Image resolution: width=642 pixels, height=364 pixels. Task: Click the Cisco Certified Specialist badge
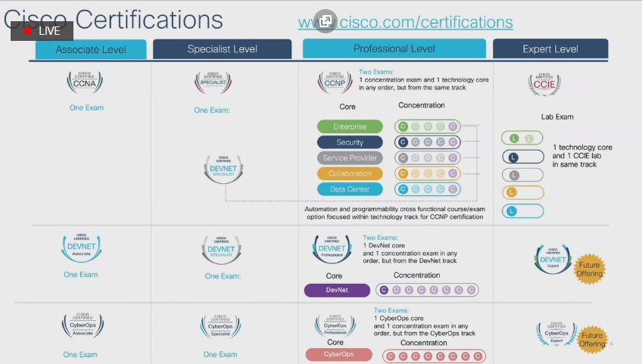tap(213, 82)
